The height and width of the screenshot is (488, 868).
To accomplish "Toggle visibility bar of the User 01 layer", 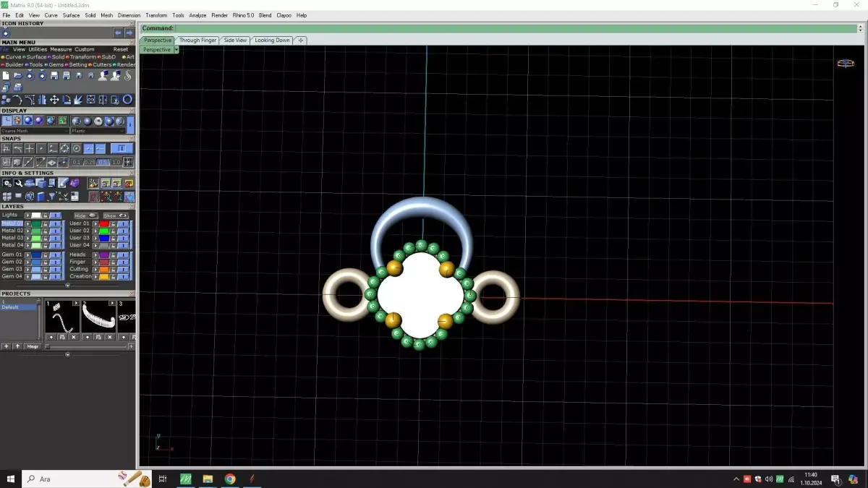I will [123, 224].
